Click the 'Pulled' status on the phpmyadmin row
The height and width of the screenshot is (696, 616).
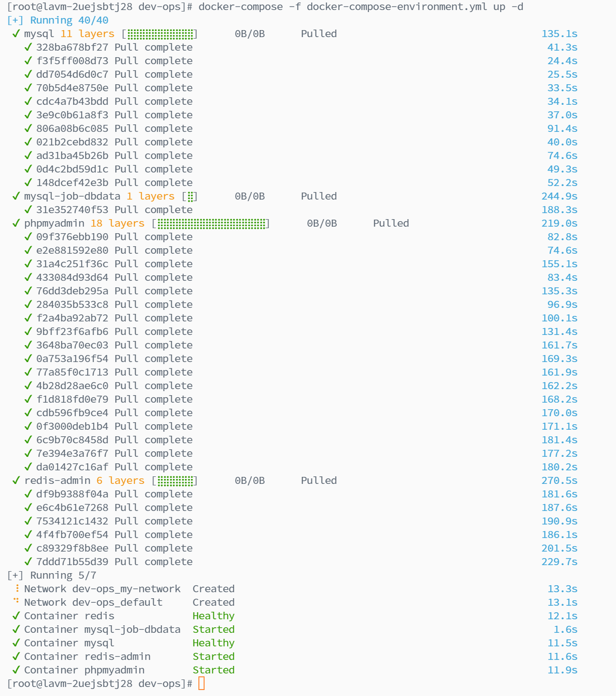point(391,224)
